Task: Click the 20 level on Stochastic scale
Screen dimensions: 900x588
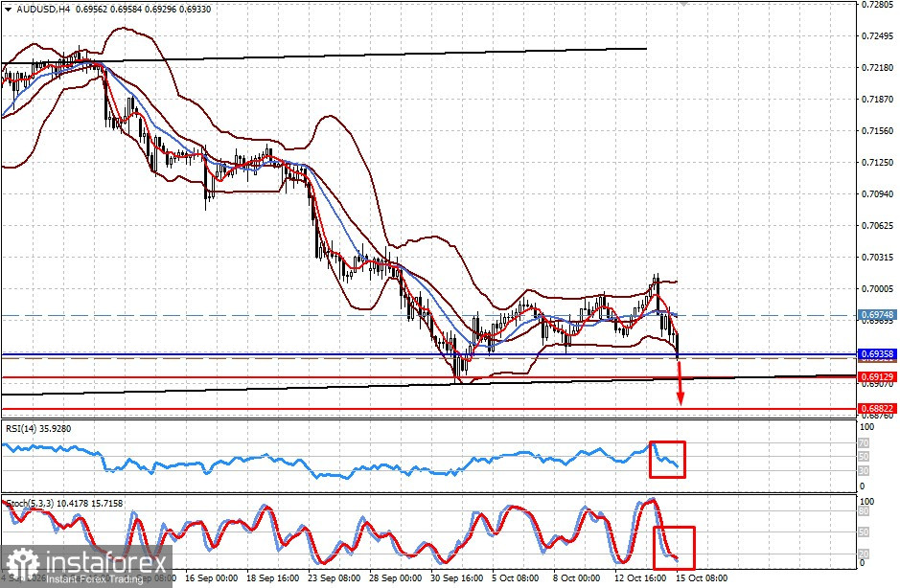Action: coord(864,554)
